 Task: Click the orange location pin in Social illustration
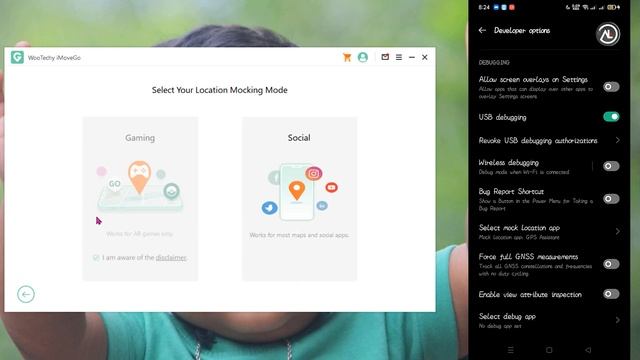(297, 191)
